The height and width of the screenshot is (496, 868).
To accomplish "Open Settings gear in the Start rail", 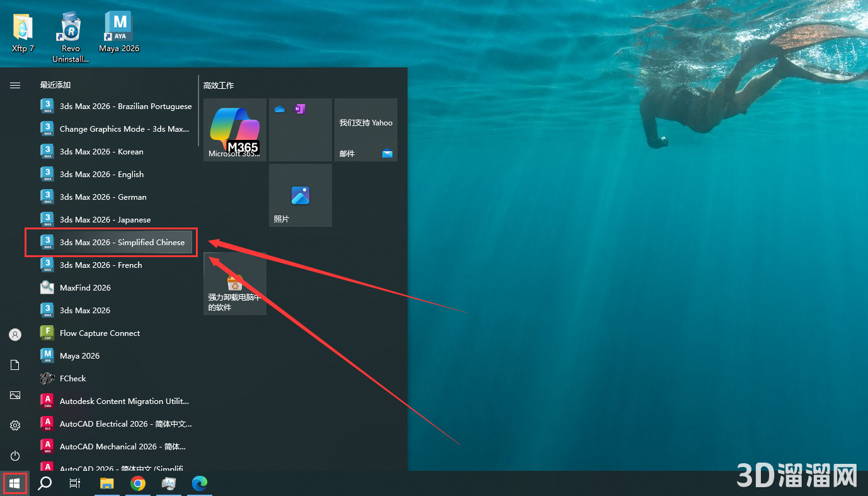I will tap(15, 425).
